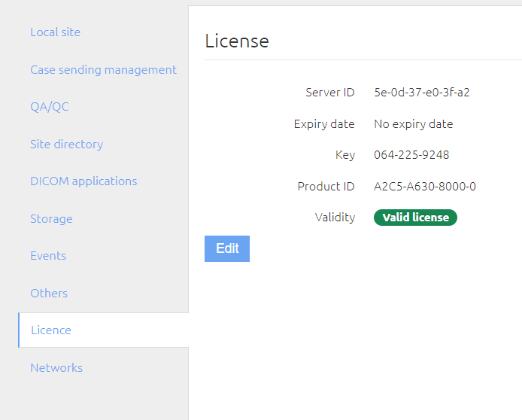This screenshot has height=420, width=522.
Task: Open the Site directory page
Action: [67, 145]
